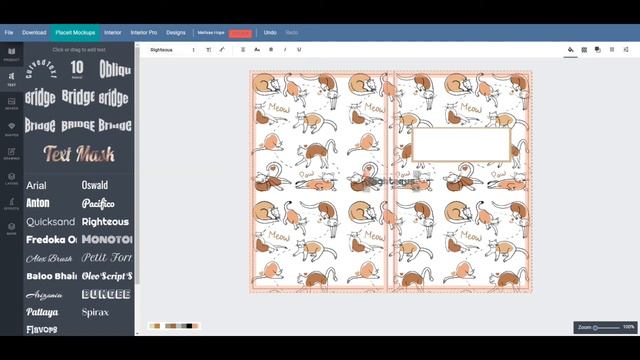Choose the Petit Formal font

107,258
